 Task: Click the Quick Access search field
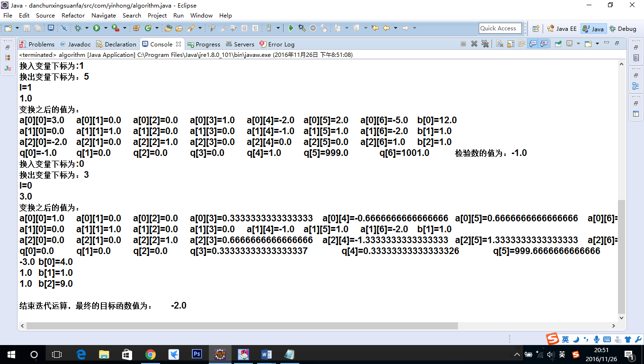pos(500,28)
